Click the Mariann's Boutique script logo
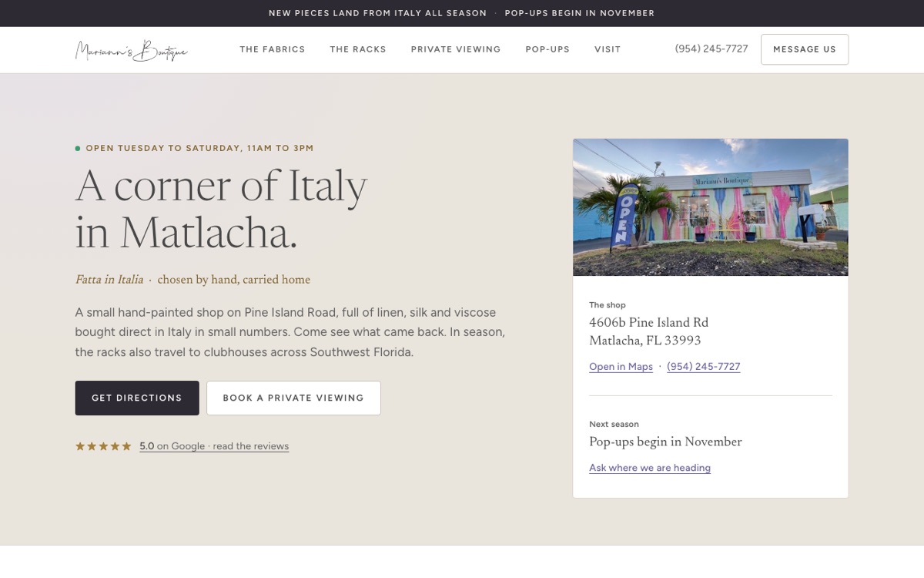 point(132,50)
